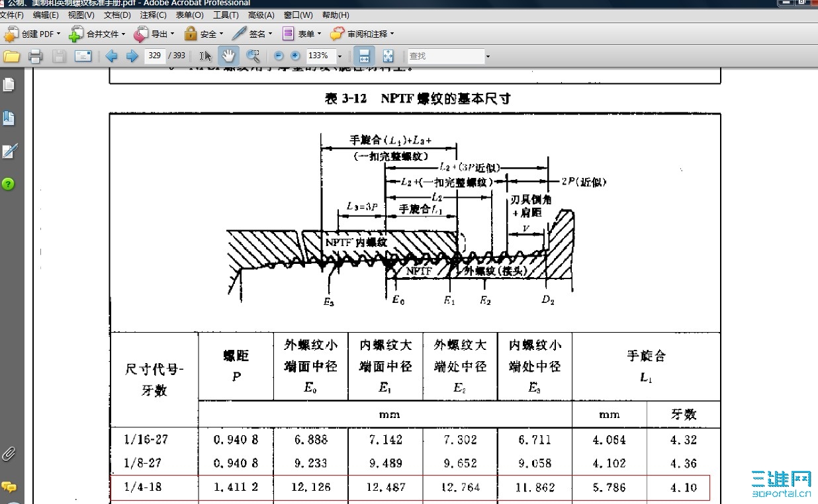The width and height of the screenshot is (818, 504).
Task: Zoom in with the plus button
Action: coord(295,56)
